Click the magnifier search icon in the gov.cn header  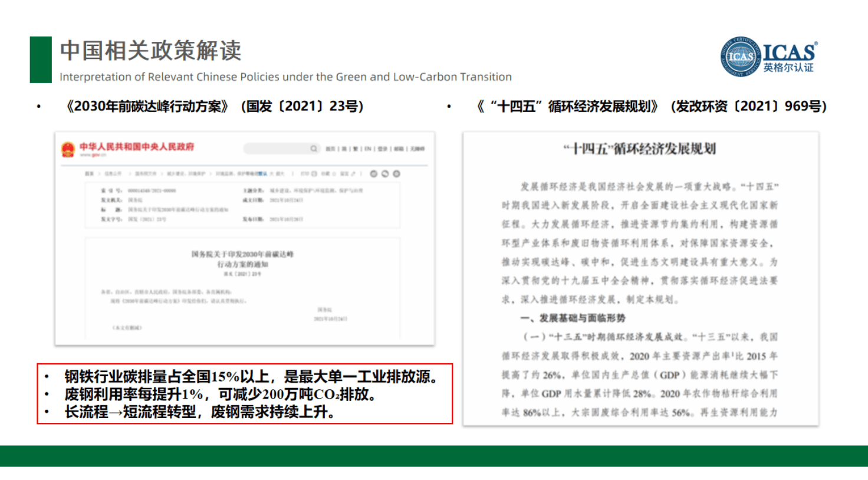pos(314,149)
